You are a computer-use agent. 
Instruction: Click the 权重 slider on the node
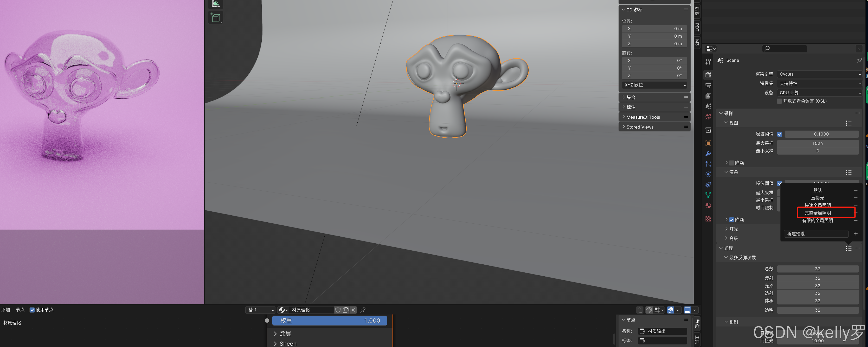tap(330, 321)
